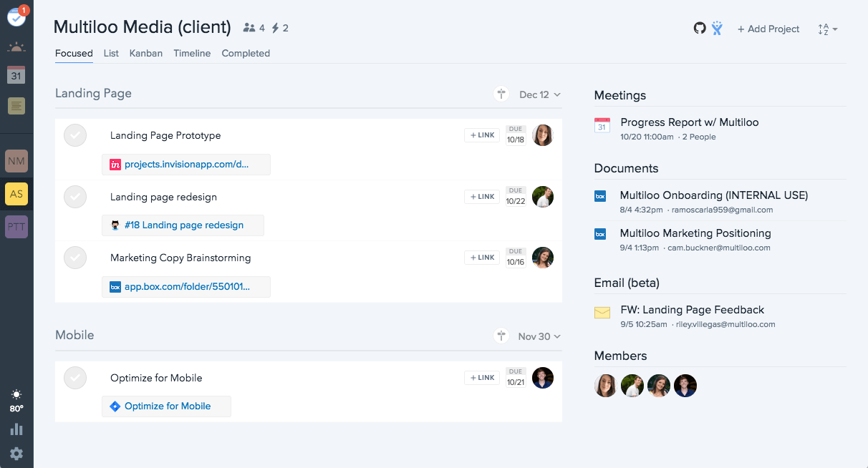This screenshot has height=468, width=868.
Task: Open the bar chart reports icon
Action: [x=16, y=429]
